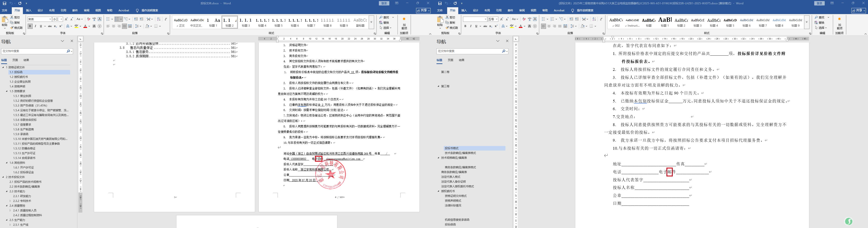Click Copy (复制) in the left window ribbon
The height and width of the screenshot is (228, 868).
(x=15, y=23)
